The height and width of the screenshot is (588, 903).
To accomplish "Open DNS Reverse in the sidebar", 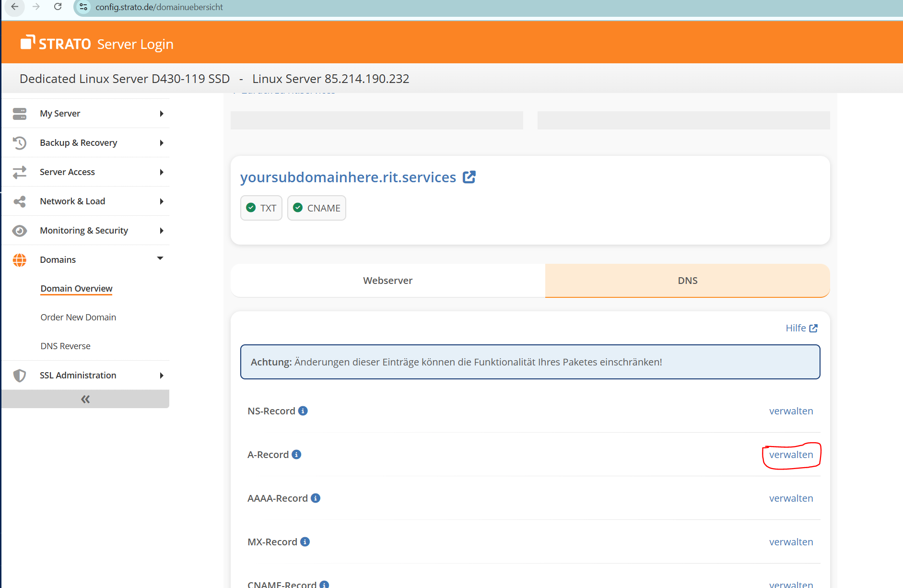I will coord(65,346).
